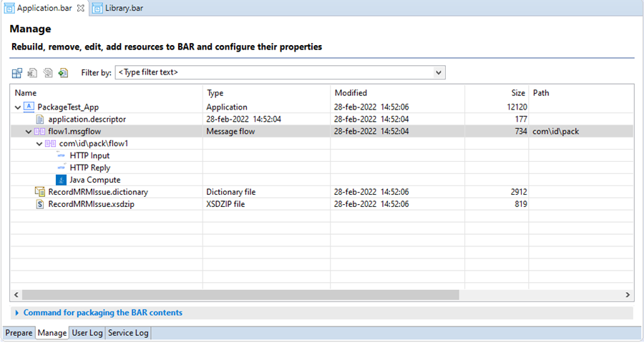Viewport: 644px width, 343px height.
Task: Click the Java Compute node icon
Action: click(61, 180)
